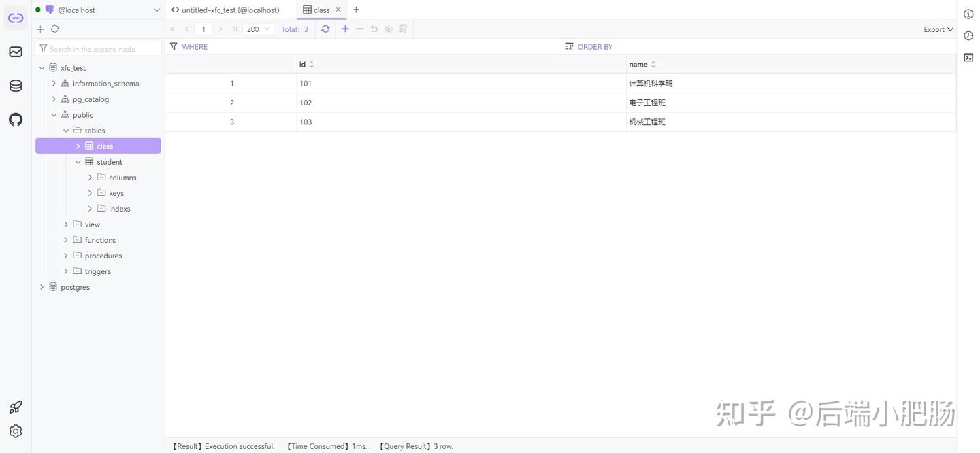The height and width of the screenshot is (453, 980).
Task: Preview pending changes with the eye icon
Action: [x=387, y=29]
